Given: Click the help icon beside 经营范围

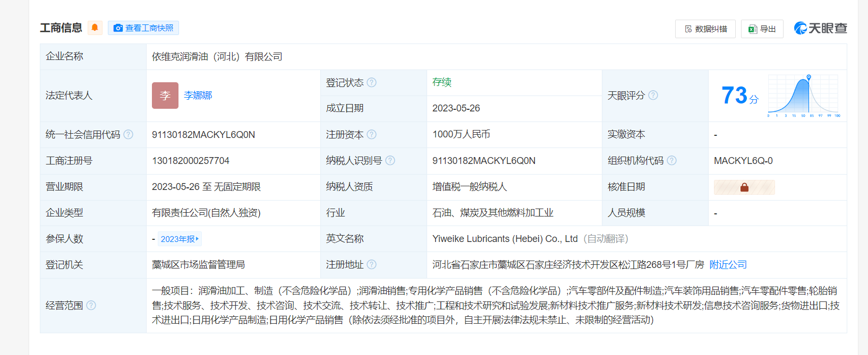Looking at the screenshot, I should [91, 305].
